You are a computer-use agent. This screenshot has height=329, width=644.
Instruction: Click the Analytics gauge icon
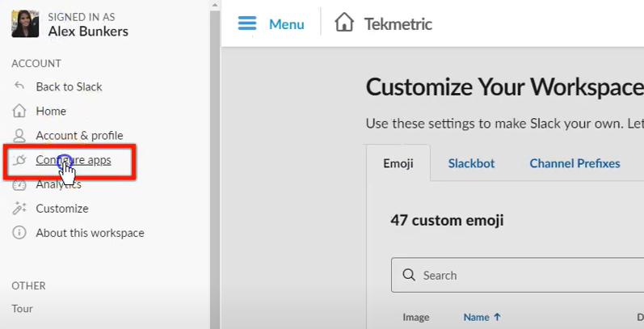[19, 185]
